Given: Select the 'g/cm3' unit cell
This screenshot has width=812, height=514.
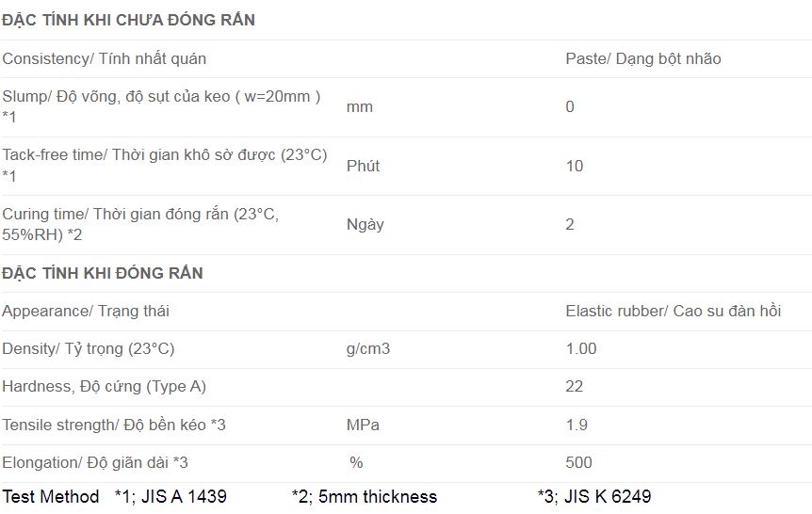Looking at the screenshot, I should (x=368, y=348).
